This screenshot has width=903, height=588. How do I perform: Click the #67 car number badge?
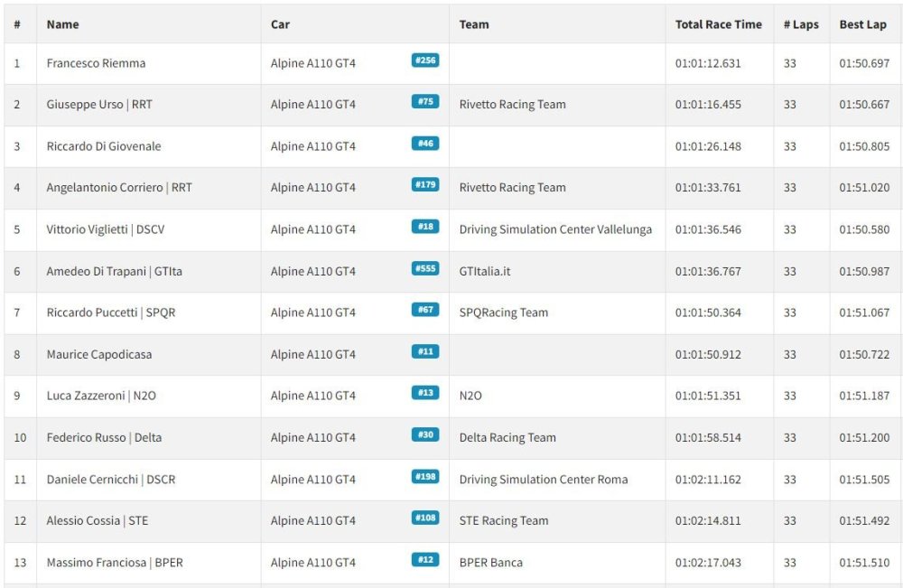425,309
